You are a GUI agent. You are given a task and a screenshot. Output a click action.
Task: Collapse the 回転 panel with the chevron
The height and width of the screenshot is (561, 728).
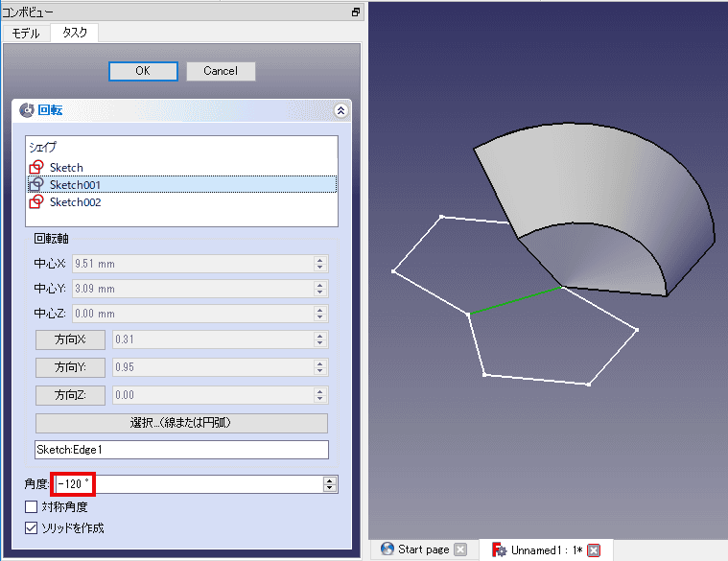(341, 110)
